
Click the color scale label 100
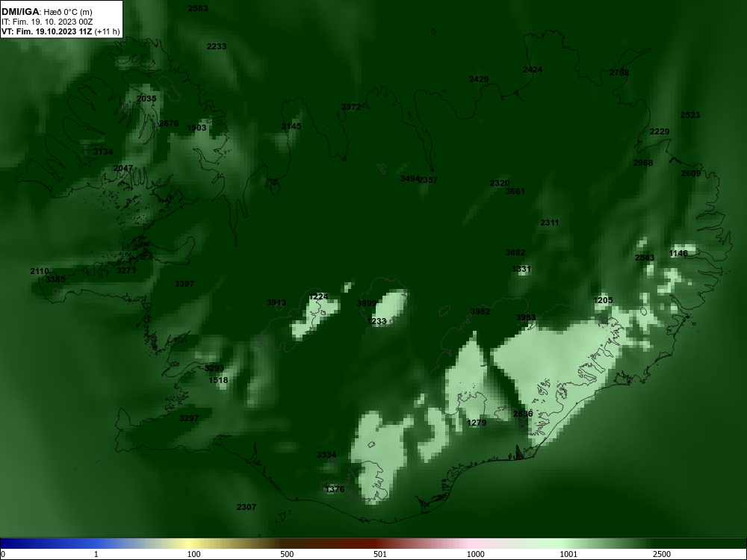click(x=193, y=554)
